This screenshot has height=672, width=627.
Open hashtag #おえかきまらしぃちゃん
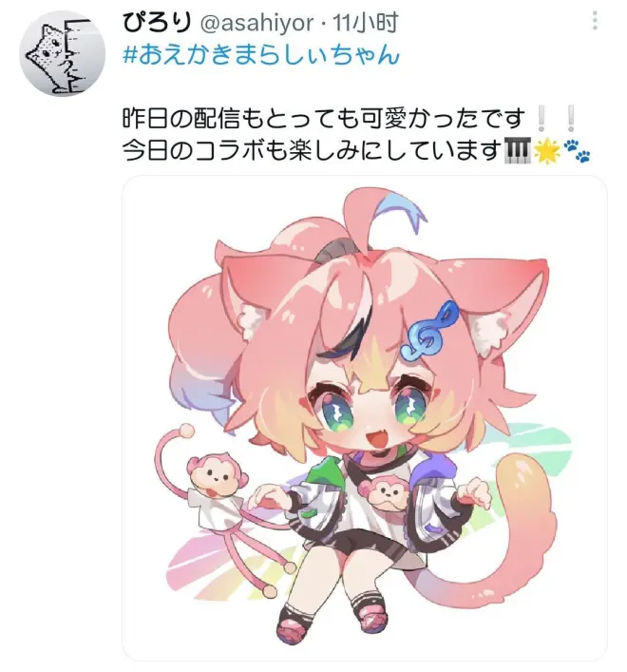(x=261, y=56)
